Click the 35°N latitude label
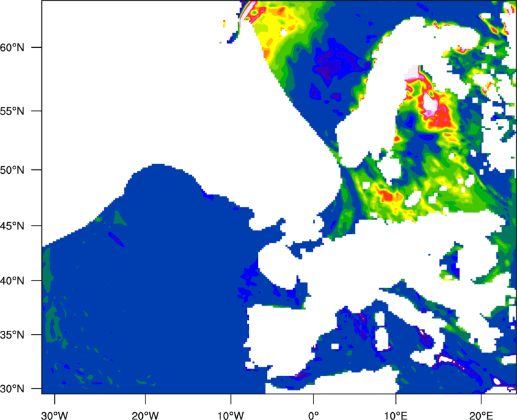The width and height of the screenshot is (517, 420). pos(12,335)
